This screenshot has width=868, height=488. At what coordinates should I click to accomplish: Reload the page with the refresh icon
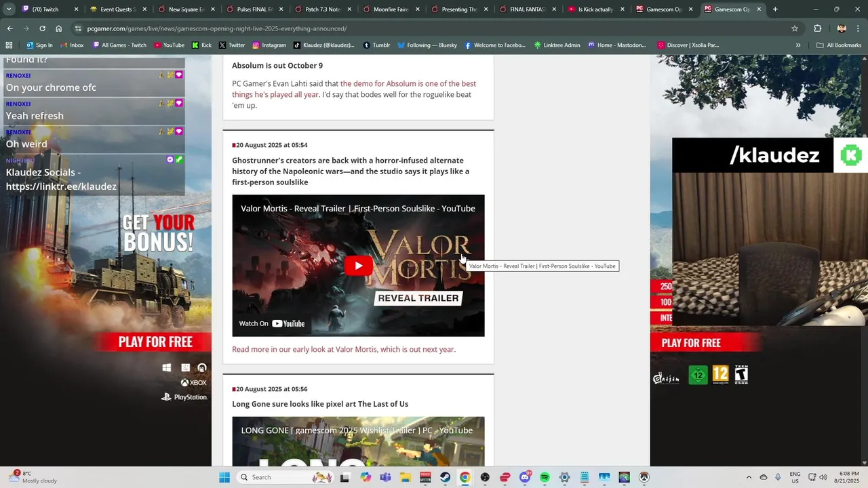point(42,28)
